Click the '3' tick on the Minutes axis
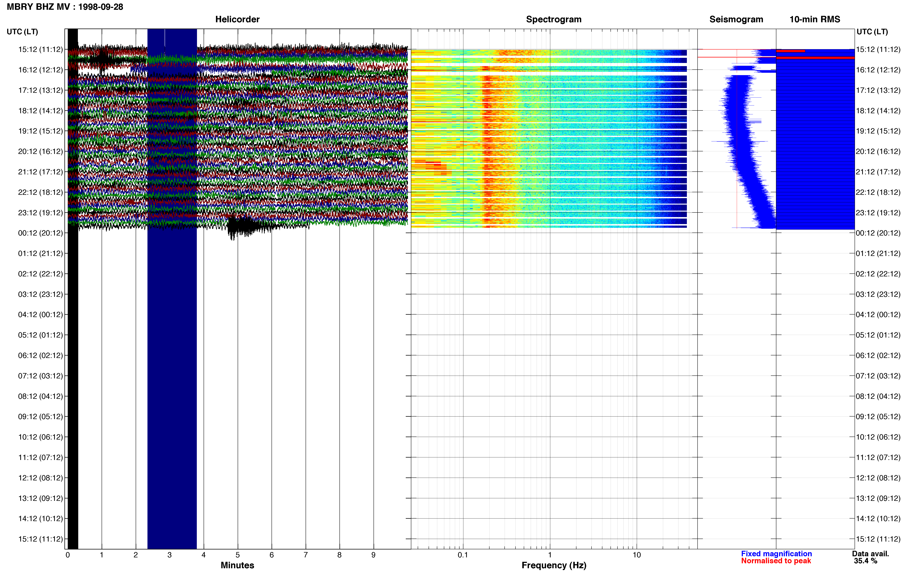This screenshot has height=578, width=924. 170,555
